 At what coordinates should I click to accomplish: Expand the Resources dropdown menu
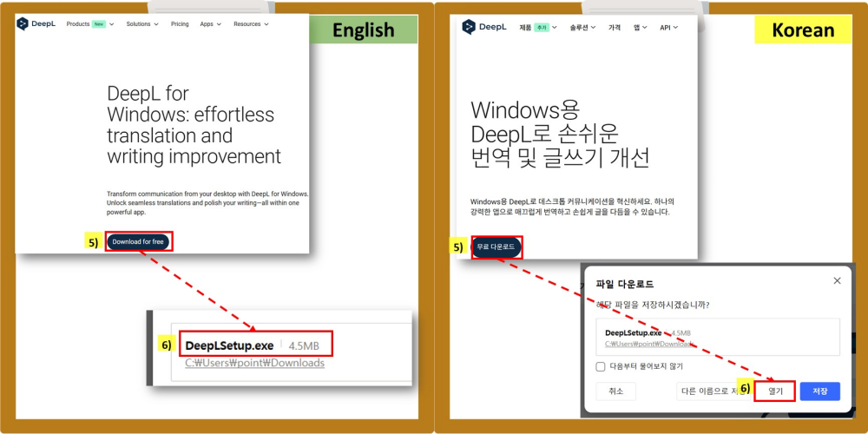point(250,24)
